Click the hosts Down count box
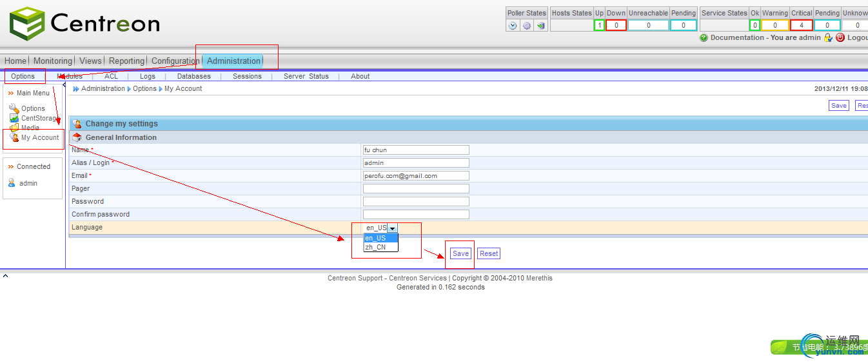The image size is (868, 363). point(616,25)
